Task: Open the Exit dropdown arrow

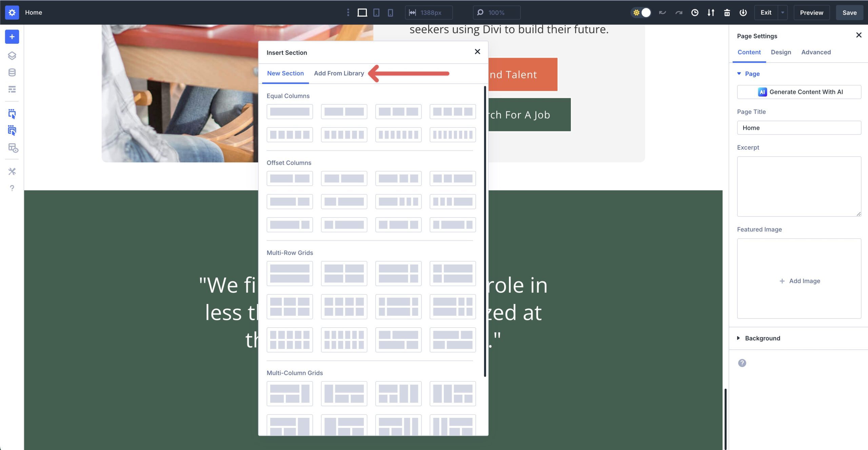Action: coord(782,12)
